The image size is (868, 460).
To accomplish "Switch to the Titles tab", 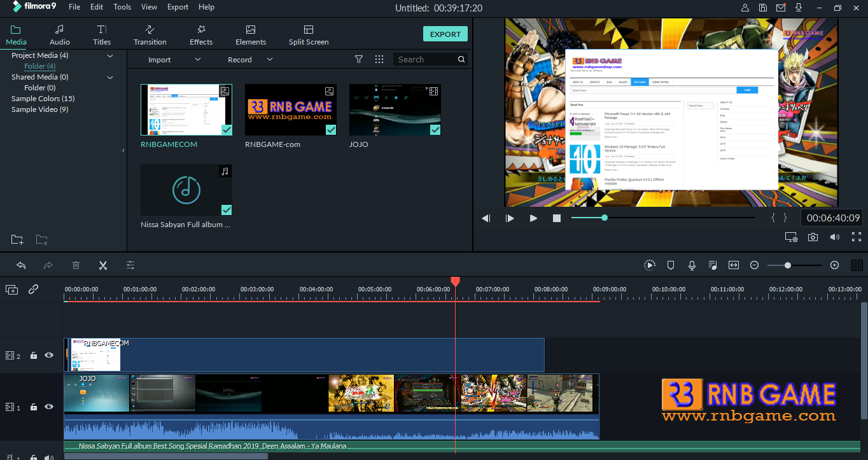I will coord(102,35).
